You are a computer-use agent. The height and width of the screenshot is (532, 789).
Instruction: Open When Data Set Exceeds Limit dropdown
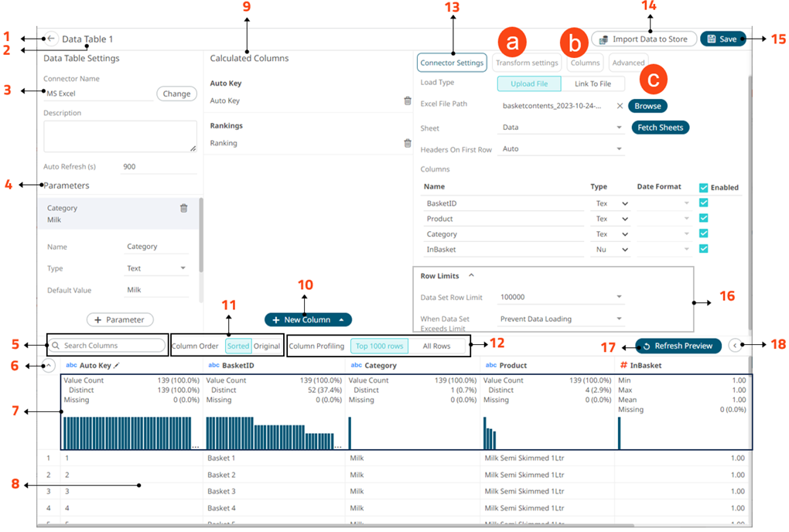click(x=561, y=319)
